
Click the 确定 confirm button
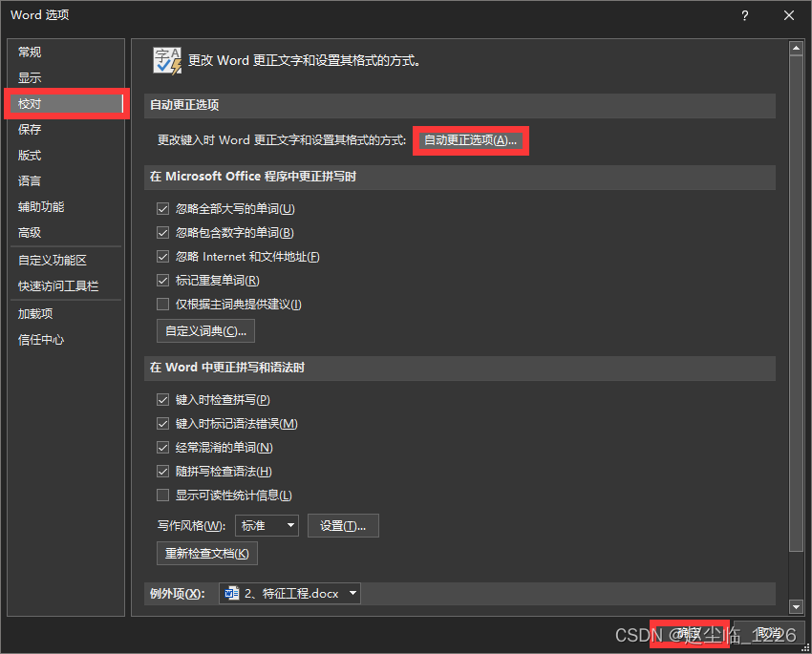690,633
